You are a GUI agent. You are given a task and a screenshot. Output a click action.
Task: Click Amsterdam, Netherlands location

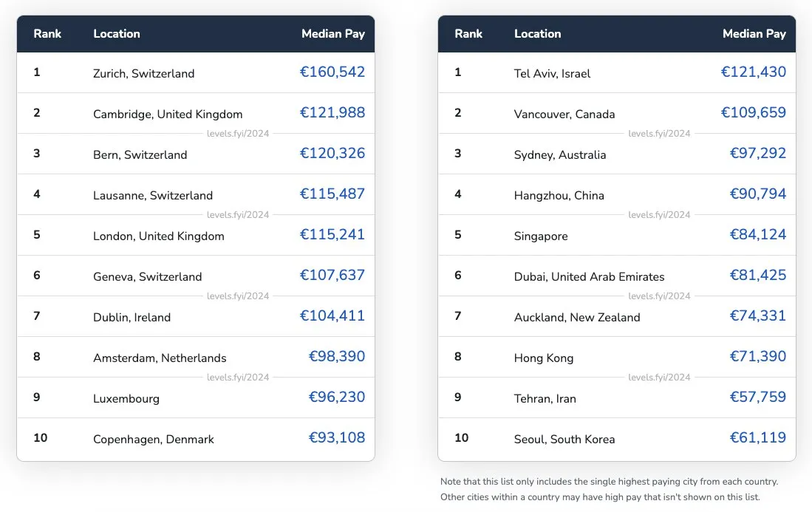click(x=160, y=358)
